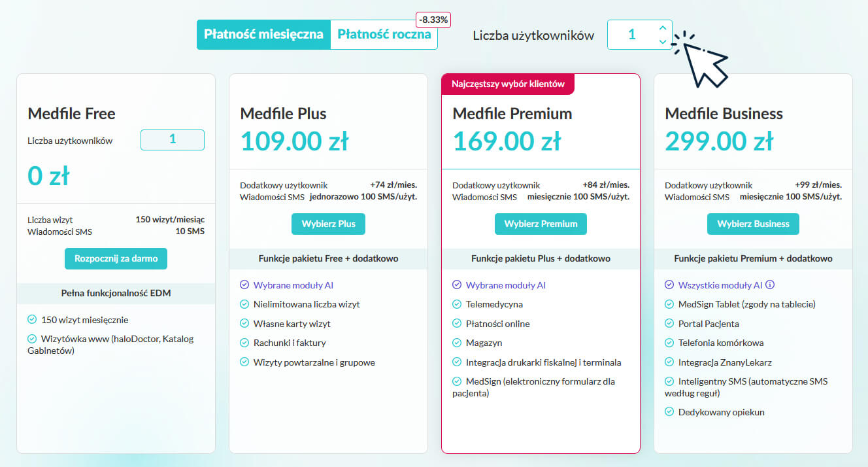Click the checkmark icon beside Portal Pacjenta
Image resolution: width=868 pixels, height=467 pixels.
click(669, 323)
